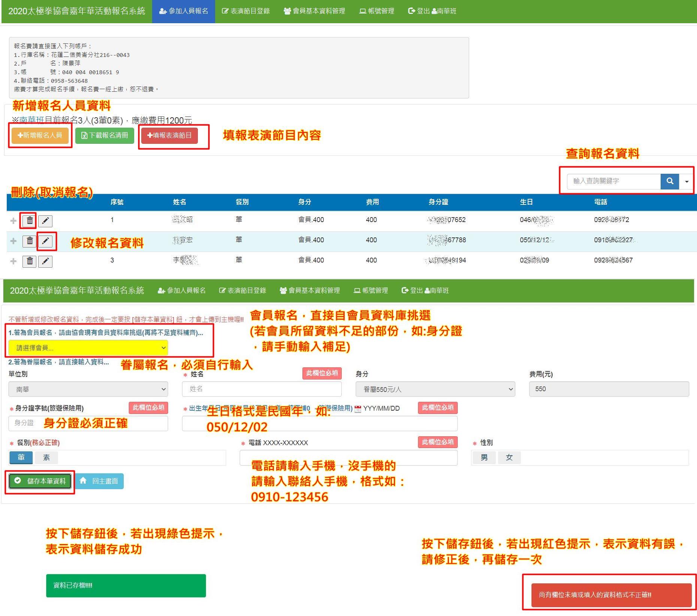Image resolution: width=697 pixels, height=616 pixels.
Task: Expand row 3 details with plus icon
Action: [13, 261]
